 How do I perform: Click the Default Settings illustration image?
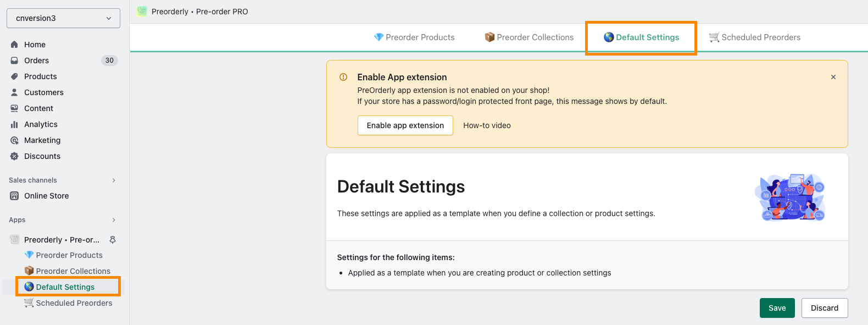pyautogui.click(x=789, y=197)
